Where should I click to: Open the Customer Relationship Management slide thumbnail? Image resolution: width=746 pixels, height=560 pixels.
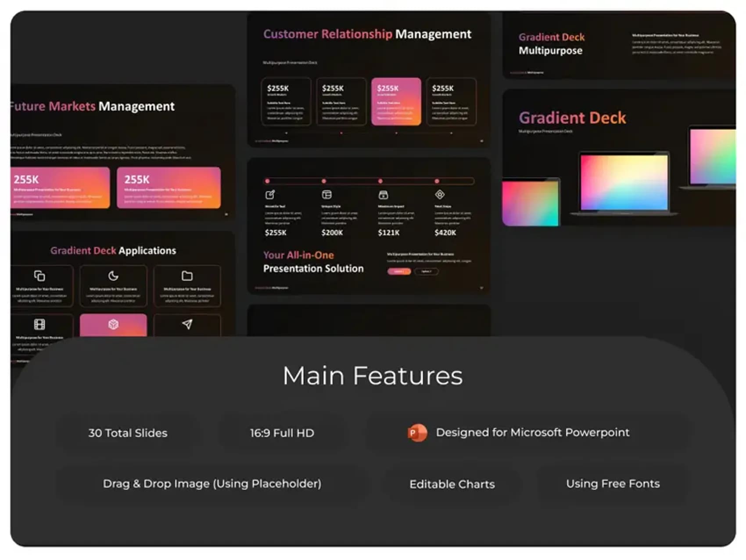[x=369, y=79]
